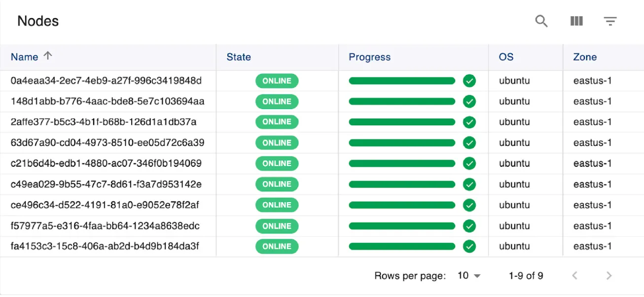Sort by the State column header
Viewport: 644px width, 297px height.
(x=239, y=57)
